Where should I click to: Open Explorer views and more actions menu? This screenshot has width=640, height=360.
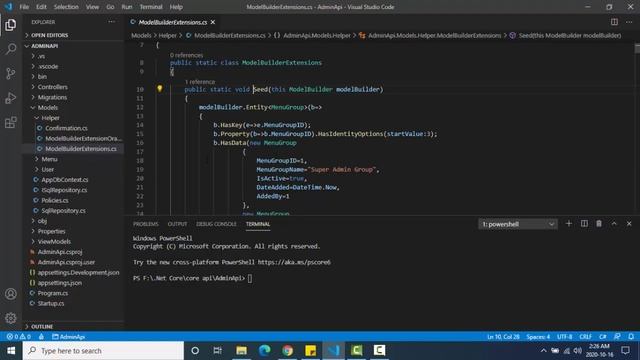tap(111, 22)
